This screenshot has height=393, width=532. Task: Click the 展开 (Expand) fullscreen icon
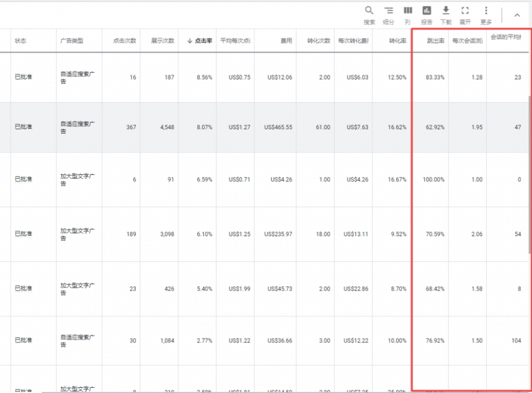(x=465, y=11)
